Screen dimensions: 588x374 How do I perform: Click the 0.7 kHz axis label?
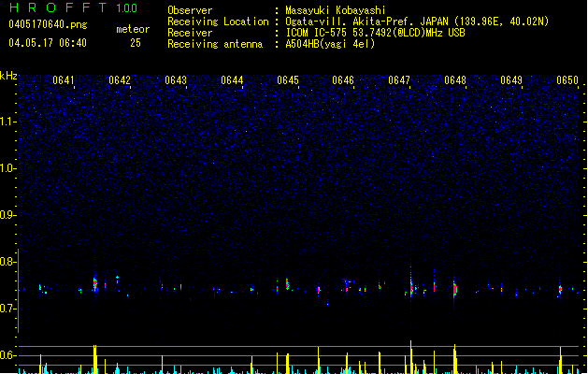tap(8, 309)
